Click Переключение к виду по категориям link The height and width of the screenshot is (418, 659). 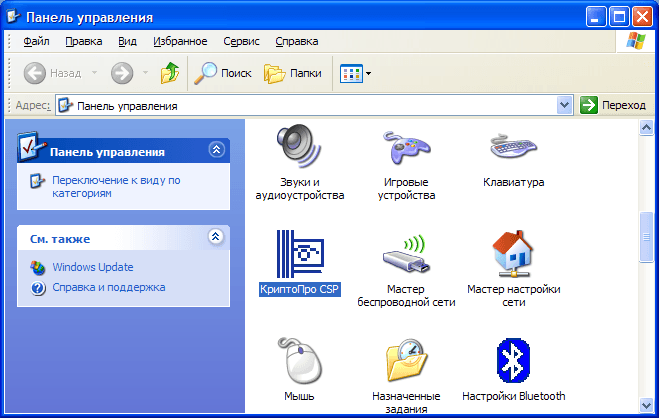[x=115, y=186]
